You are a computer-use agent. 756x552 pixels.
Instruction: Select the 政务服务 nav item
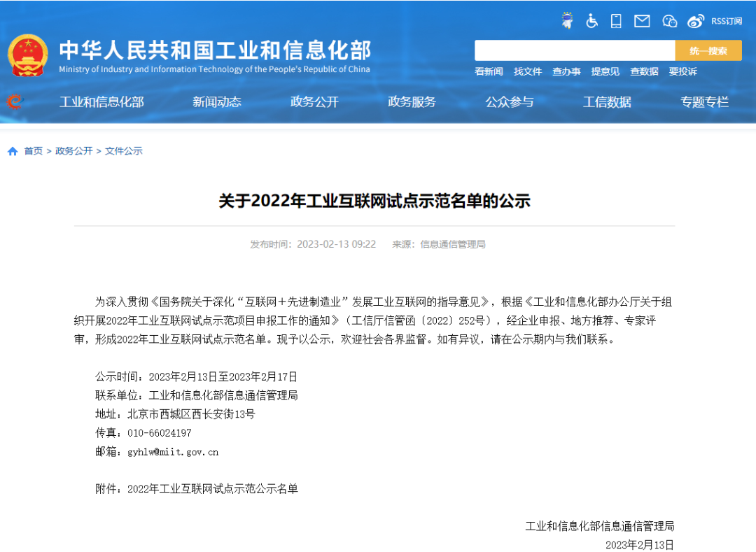click(x=412, y=102)
